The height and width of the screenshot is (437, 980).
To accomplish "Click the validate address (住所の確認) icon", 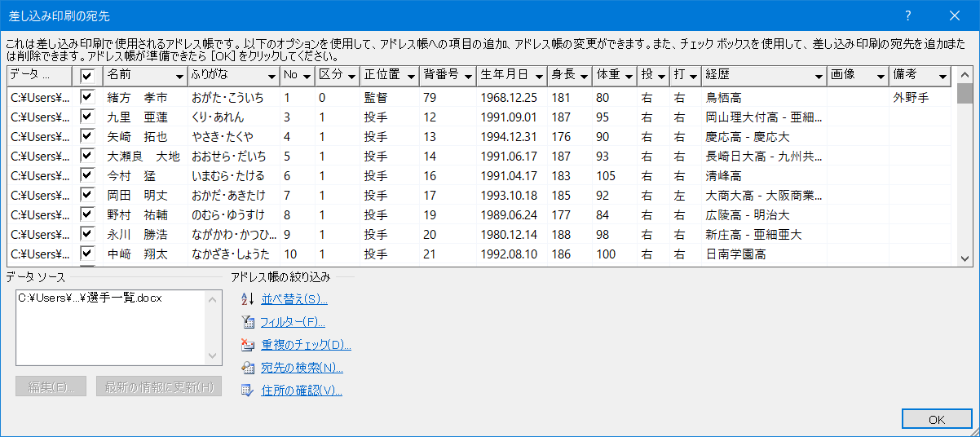I will (x=249, y=391).
